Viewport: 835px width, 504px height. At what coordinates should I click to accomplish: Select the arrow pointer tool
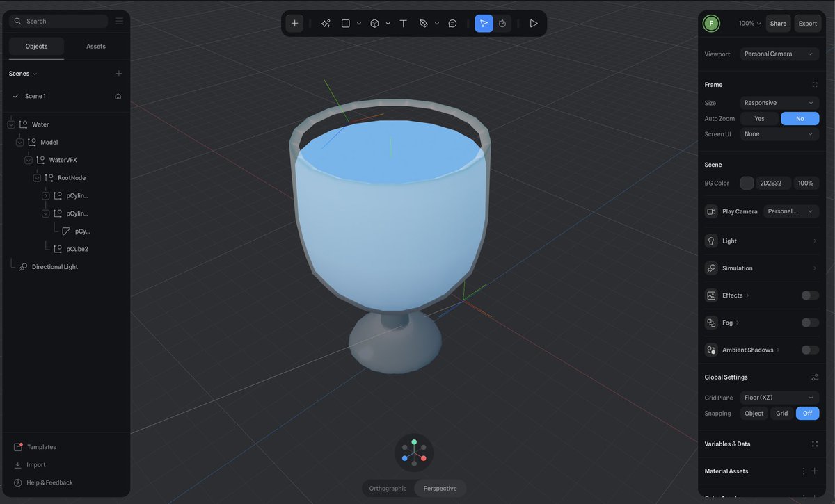pos(484,24)
